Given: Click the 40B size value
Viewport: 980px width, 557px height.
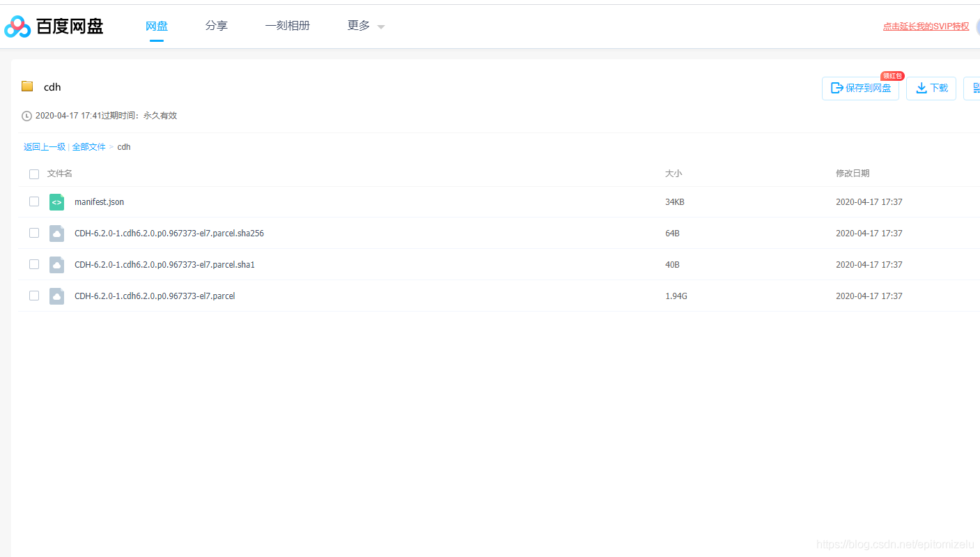Looking at the screenshot, I should tap(672, 265).
